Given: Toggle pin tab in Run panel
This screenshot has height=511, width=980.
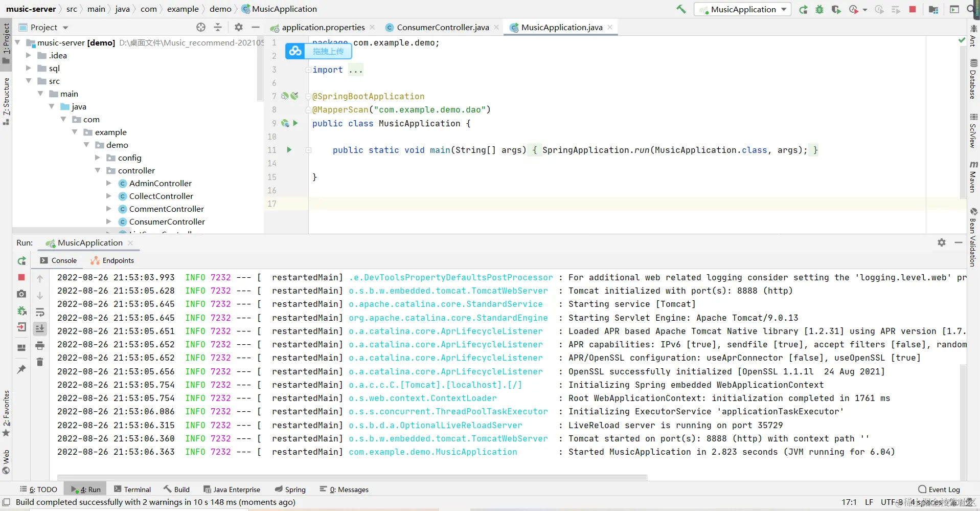Looking at the screenshot, I should (x=21, y=369).
